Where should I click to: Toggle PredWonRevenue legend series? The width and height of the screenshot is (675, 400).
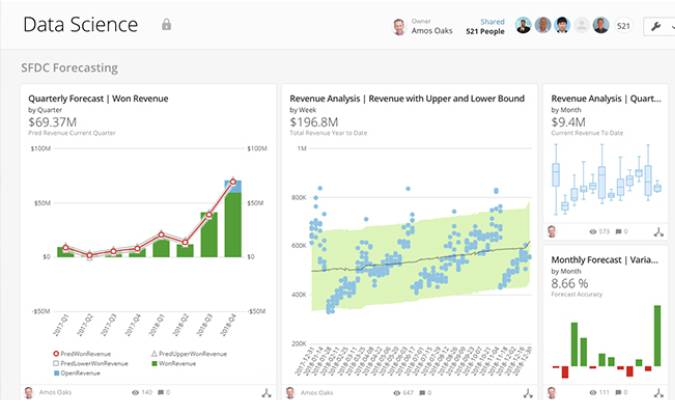tap(82, 354)
